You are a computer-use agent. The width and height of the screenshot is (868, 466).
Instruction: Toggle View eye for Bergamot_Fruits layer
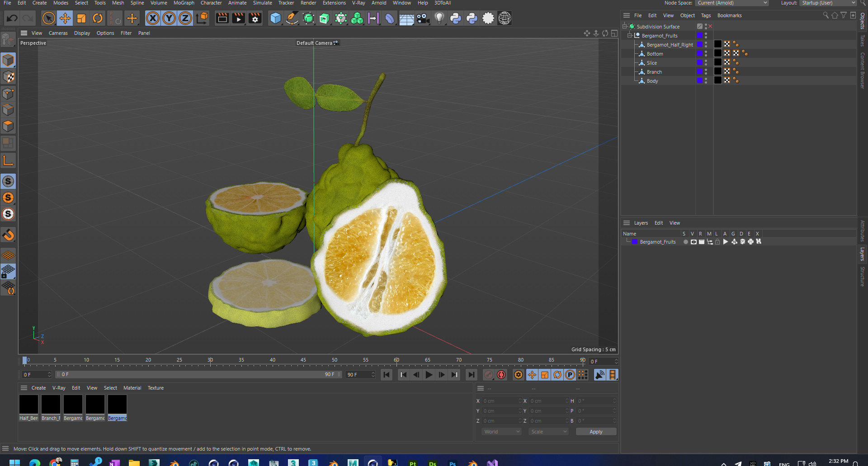click(x=693, y=242)
